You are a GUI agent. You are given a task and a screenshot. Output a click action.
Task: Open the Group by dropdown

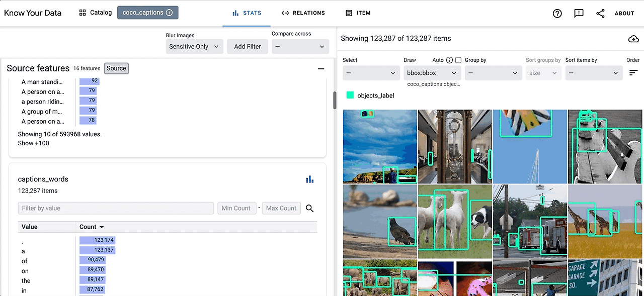point(493,73)
